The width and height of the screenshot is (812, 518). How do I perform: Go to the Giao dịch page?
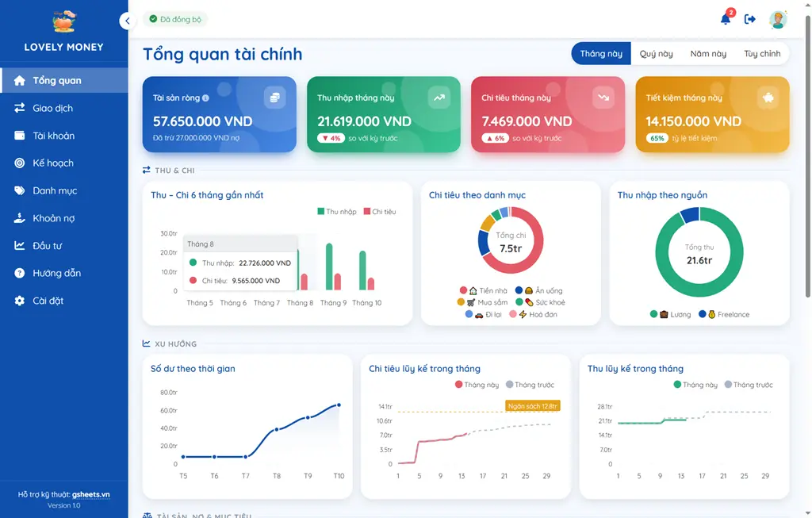coord(64,108)
